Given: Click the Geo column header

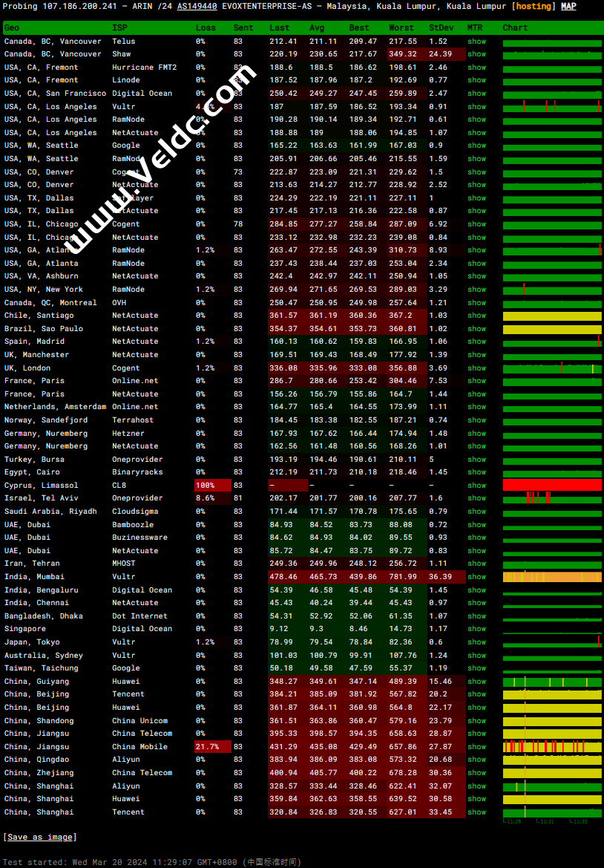Looking at the screenshot, I should [12, 27].
